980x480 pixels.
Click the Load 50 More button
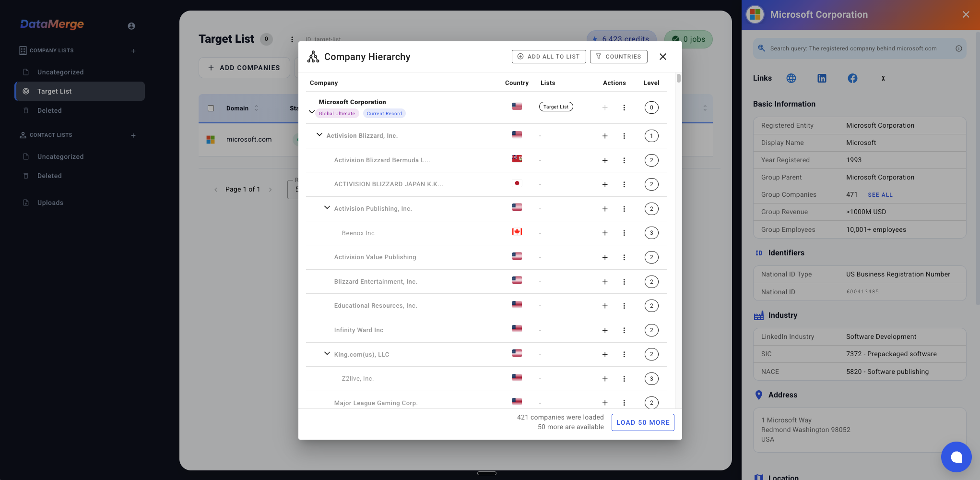coord(643,422)
